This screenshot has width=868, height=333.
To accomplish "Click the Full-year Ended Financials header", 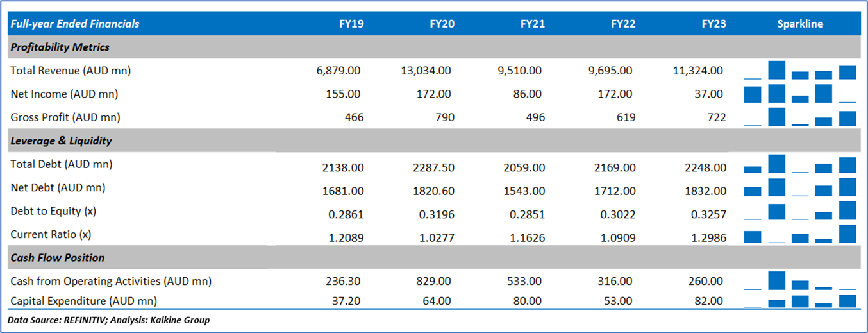I will click(75, 24).
